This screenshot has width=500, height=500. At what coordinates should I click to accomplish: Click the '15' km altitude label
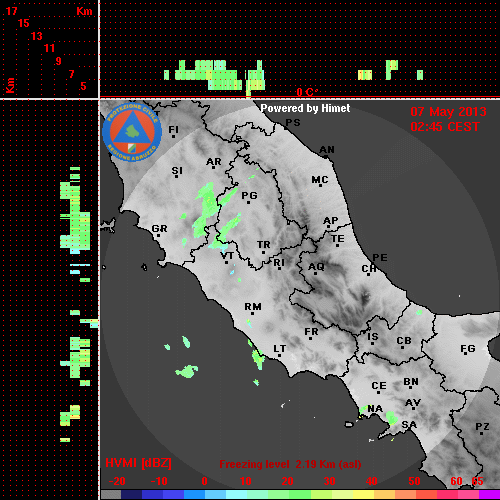point(24,23)
